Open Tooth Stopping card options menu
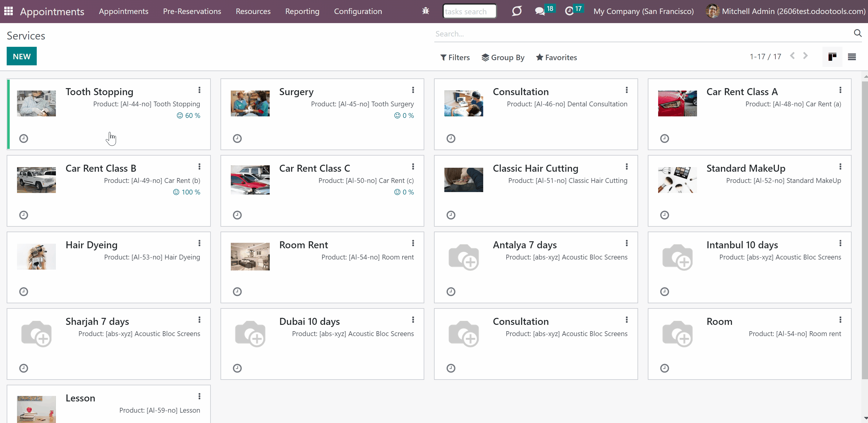Viewport: 868px width, 423px height. coord(199,90)
